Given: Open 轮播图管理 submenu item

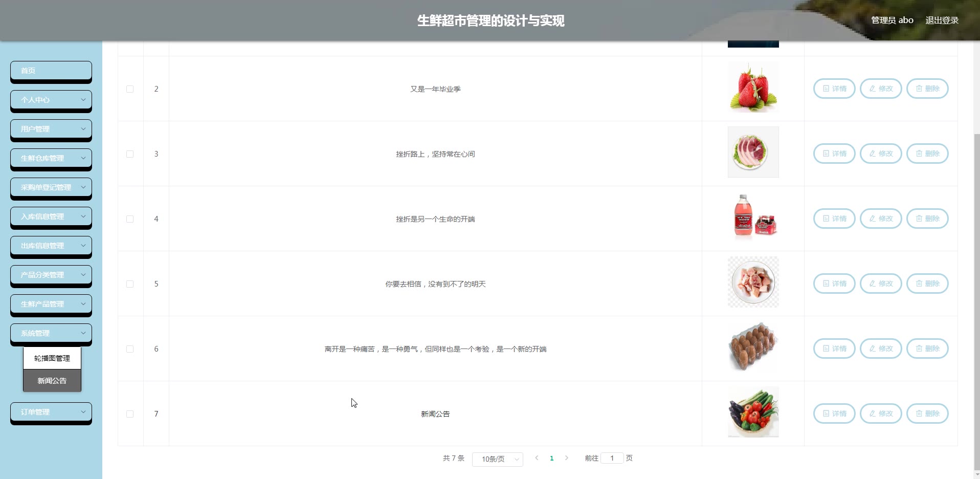Looking at the screenshot, I should 52,358.
